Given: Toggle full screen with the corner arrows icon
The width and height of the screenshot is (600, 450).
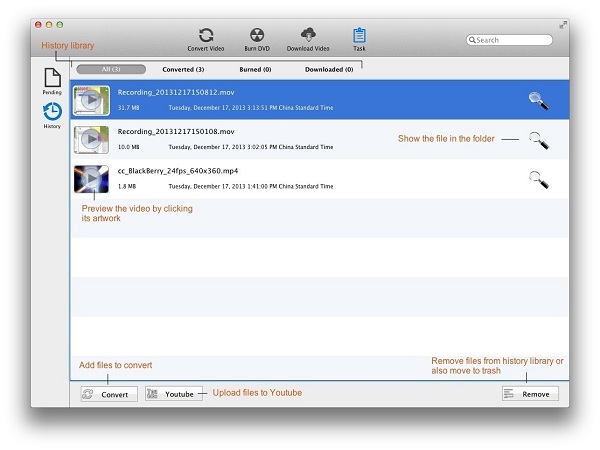Looking at the screenshot, I should coord(563,25).
